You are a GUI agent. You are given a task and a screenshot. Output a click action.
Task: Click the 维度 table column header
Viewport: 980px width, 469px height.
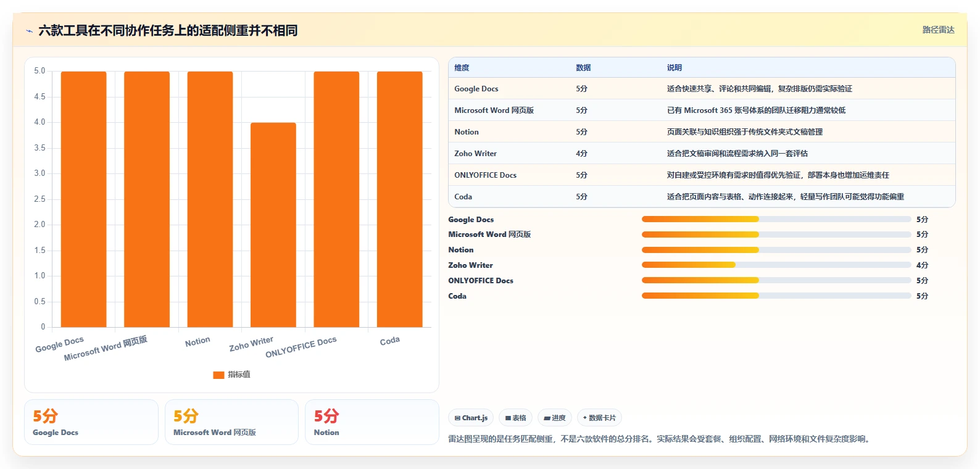pos(462,68)
